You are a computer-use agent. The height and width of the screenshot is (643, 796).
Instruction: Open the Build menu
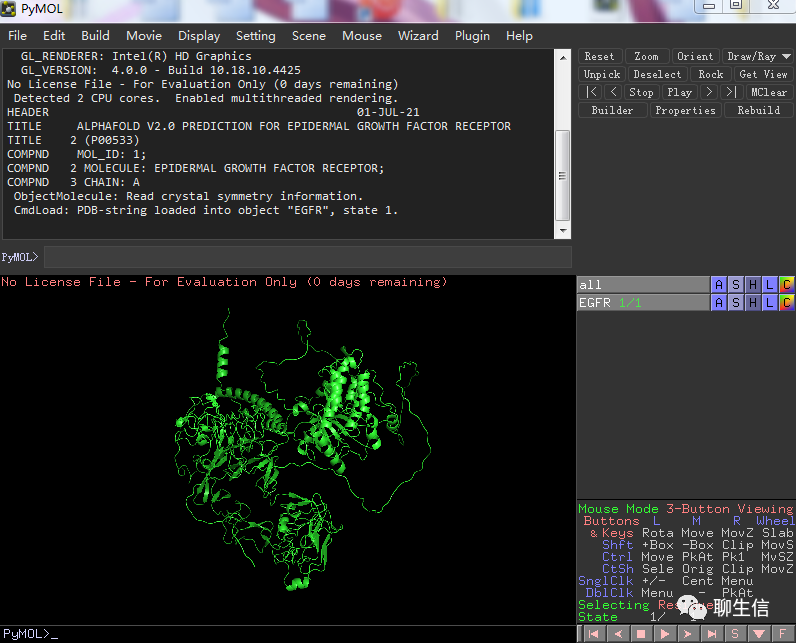point(95,36)
